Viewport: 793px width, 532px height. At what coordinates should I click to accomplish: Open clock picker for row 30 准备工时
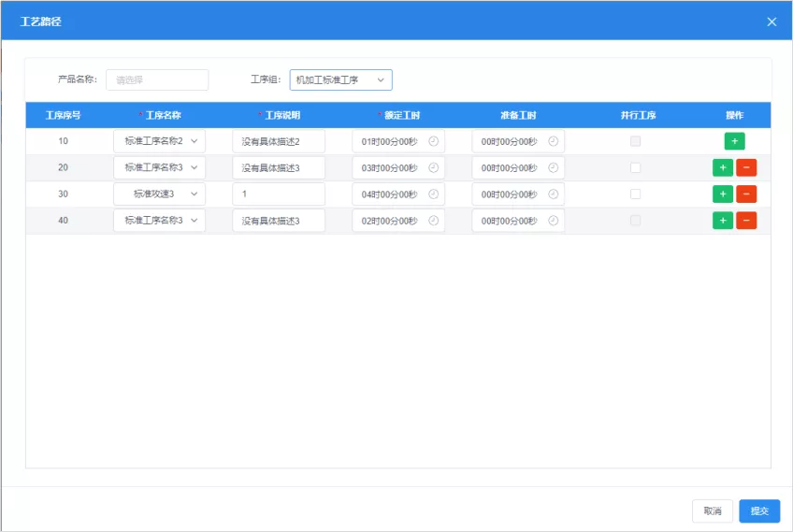[x=554, y=194]
